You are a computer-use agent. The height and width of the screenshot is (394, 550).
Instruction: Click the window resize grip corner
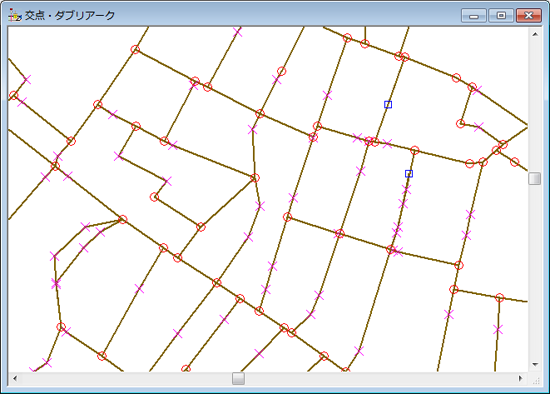[536, 380]
